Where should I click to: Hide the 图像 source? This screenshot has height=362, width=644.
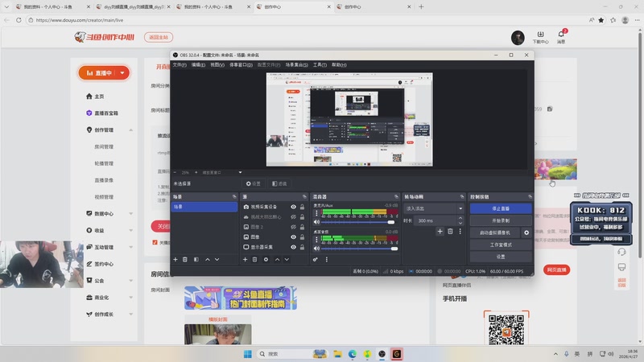coord(293,237)
